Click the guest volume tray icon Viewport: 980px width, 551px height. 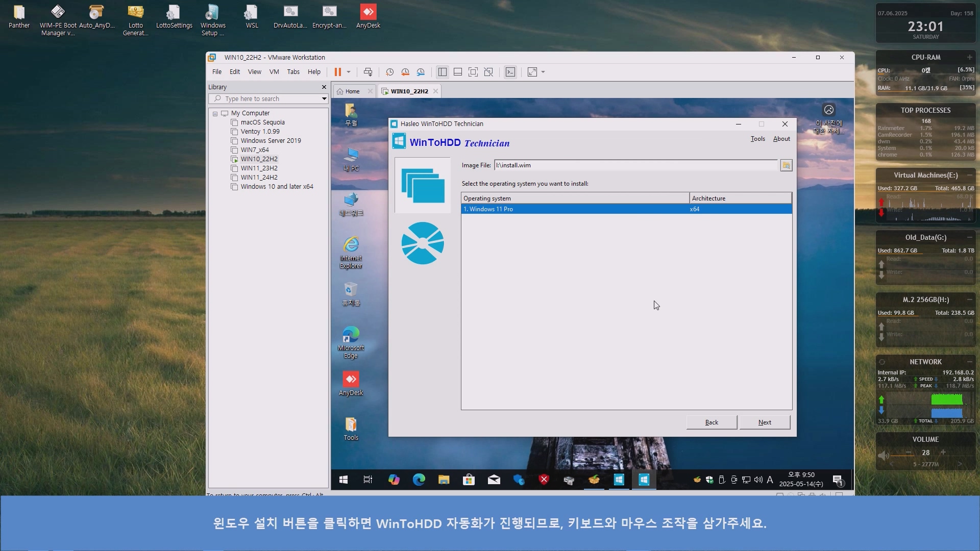point(758,480)
